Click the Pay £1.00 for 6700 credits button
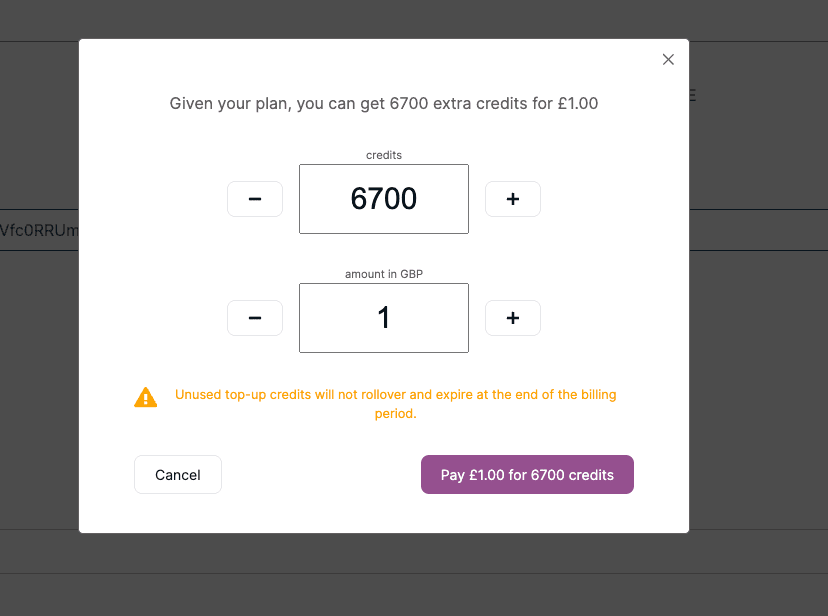The width and height of the screenshot is (828, 616). (527, 474)
